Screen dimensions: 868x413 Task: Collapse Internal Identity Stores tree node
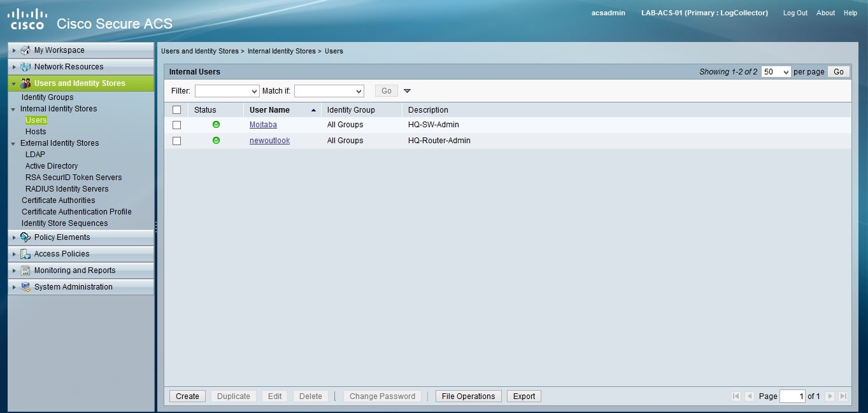pyautogui.click(x=13, y=109)
